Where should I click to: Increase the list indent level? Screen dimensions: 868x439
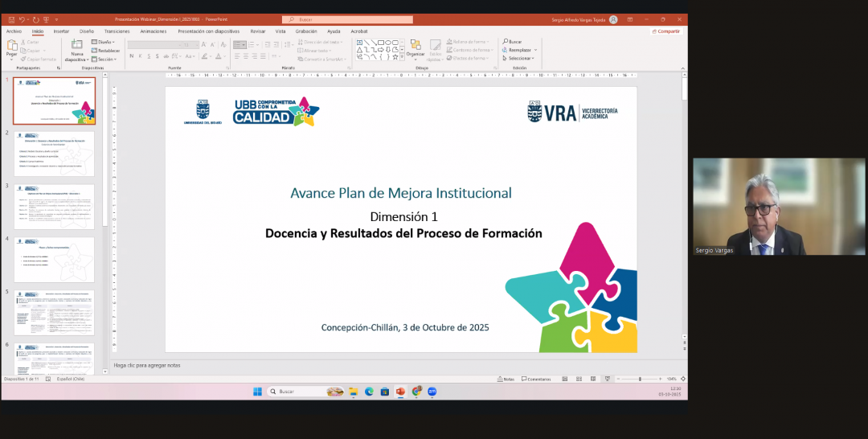click(276, 45)
